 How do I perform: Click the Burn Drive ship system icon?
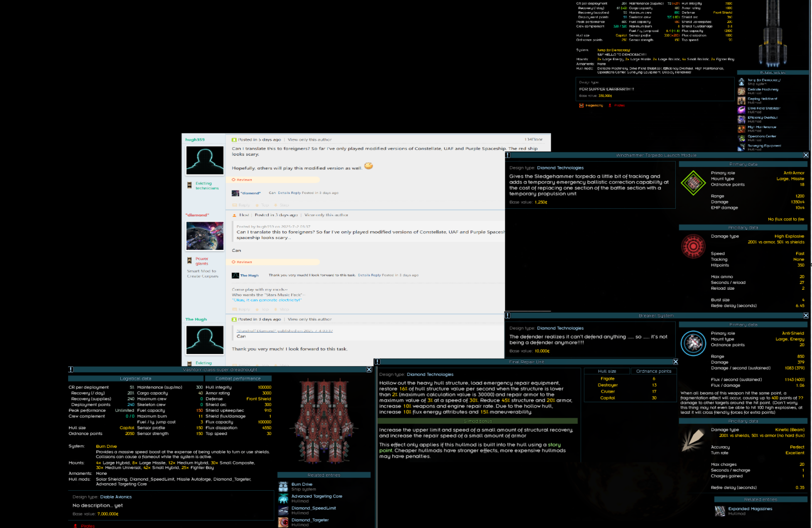pyautogui.click(x=283, y=486)
